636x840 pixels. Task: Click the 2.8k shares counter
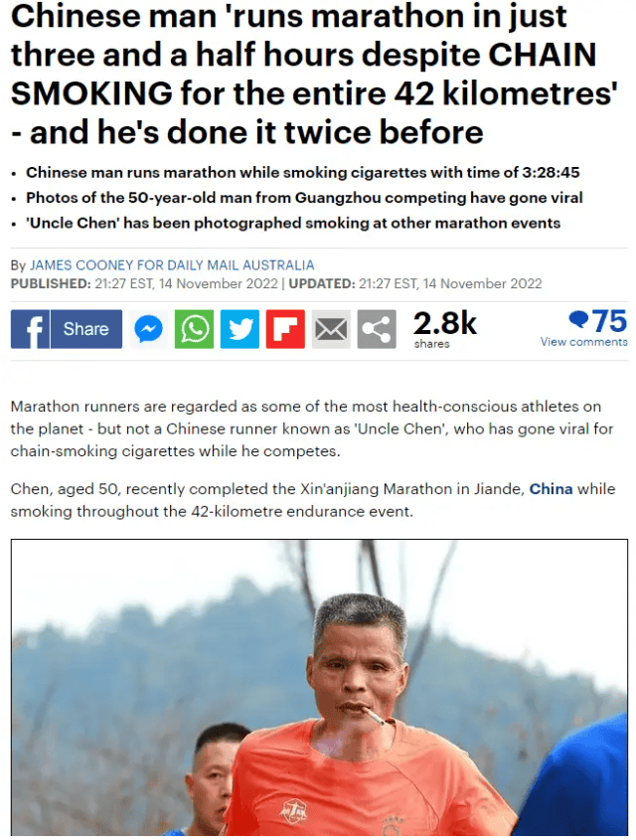(x=444, y=329)
